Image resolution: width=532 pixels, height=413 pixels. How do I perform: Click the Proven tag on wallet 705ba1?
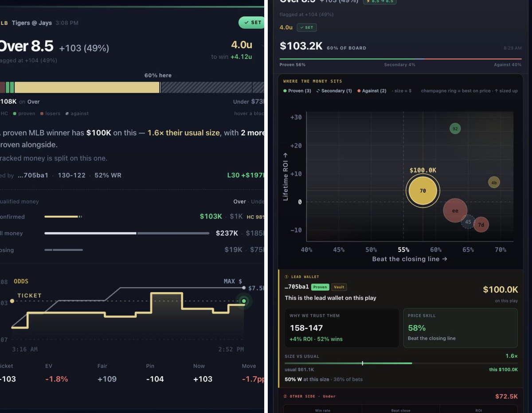tap(320, 287)
